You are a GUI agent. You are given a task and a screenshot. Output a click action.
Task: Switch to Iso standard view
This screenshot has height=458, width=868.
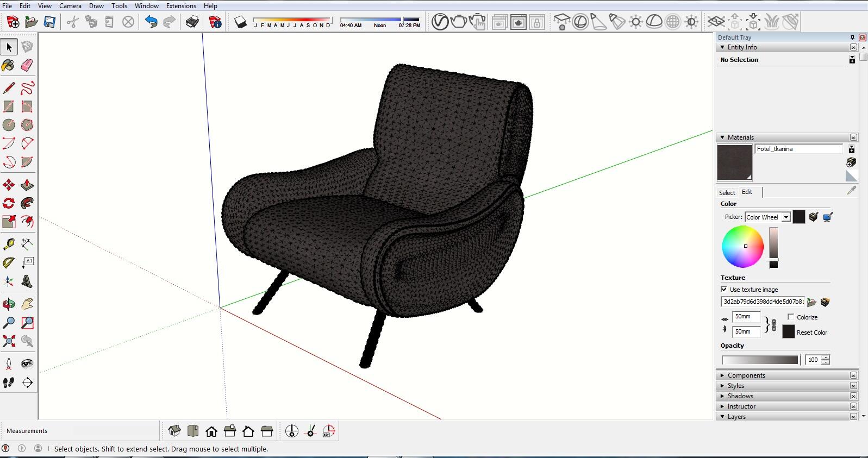[x=174, y=431]
